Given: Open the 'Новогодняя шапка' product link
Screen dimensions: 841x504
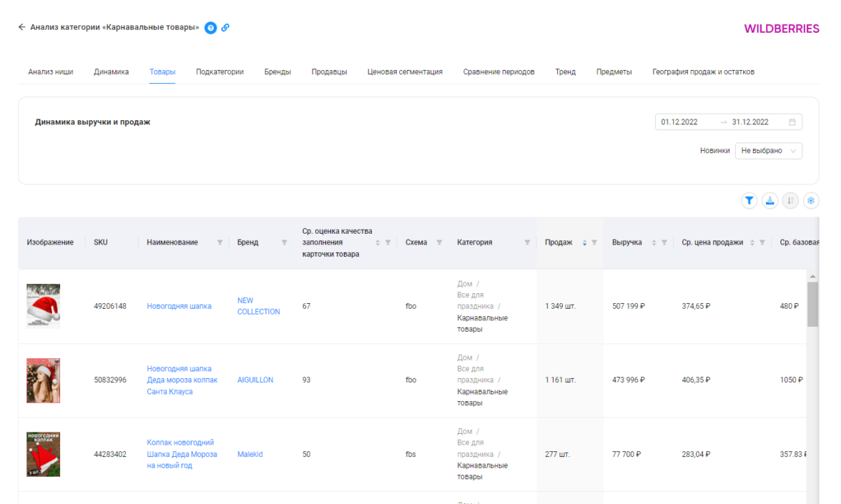Looking at the screenshot, I should click(x=179, y=306).
